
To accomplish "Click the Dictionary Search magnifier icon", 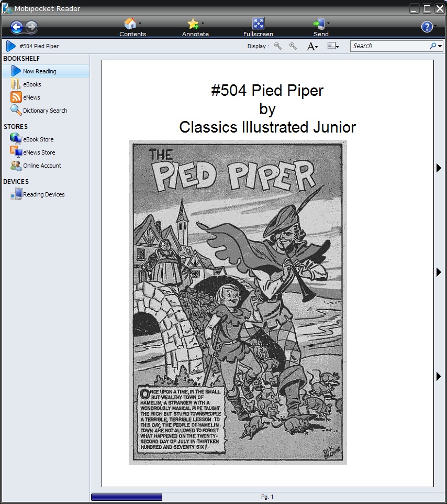I will pyautogui.click(x=16, y=110).
